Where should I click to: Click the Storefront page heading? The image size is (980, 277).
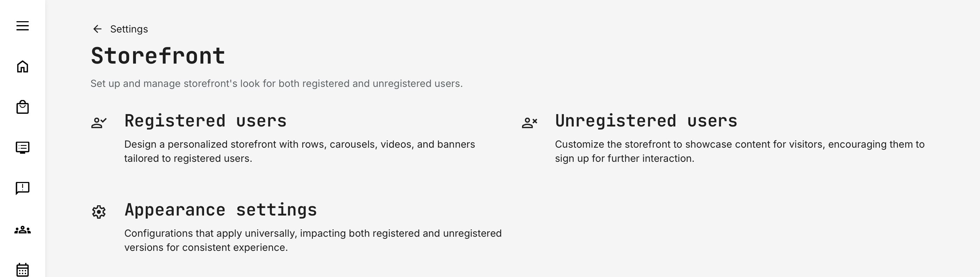[158, 55]
